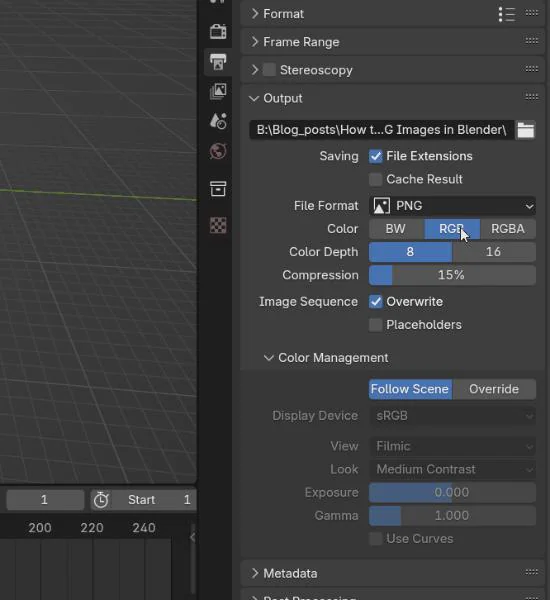This screenshot has height=600, width=550.
Task: Open the World properties globe tab
Action: pyautogui.click(x=218, y=151)
